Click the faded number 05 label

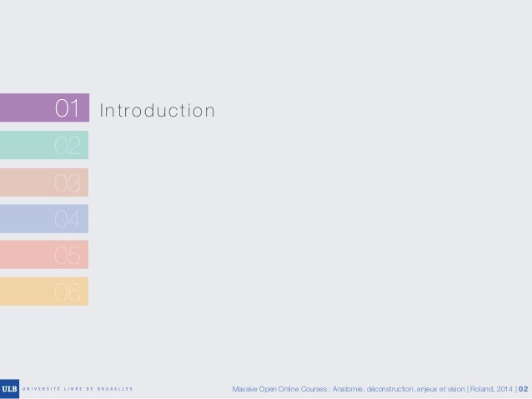[68, 255]
